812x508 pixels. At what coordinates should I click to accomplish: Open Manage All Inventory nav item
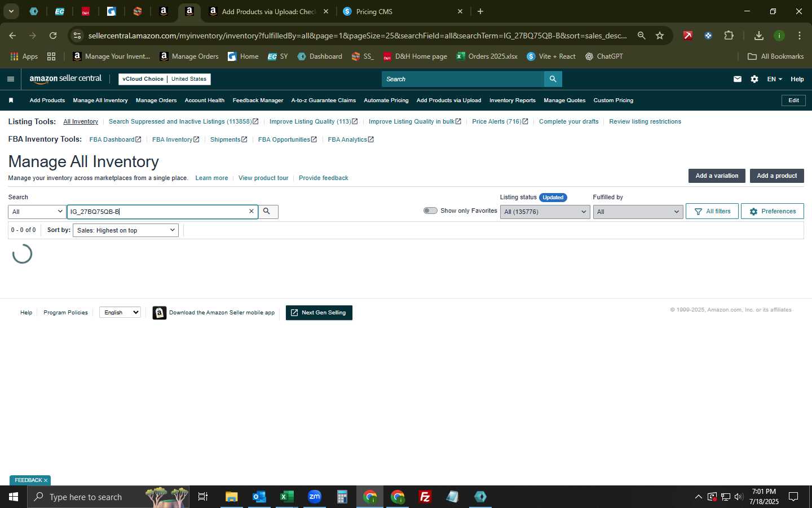pyautogui.click(x=100, y=100)
